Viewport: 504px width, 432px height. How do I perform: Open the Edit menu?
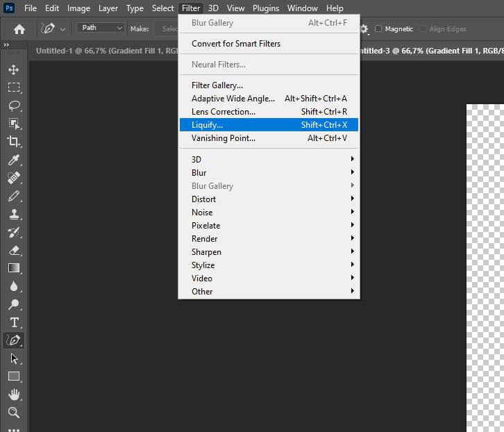52,8
